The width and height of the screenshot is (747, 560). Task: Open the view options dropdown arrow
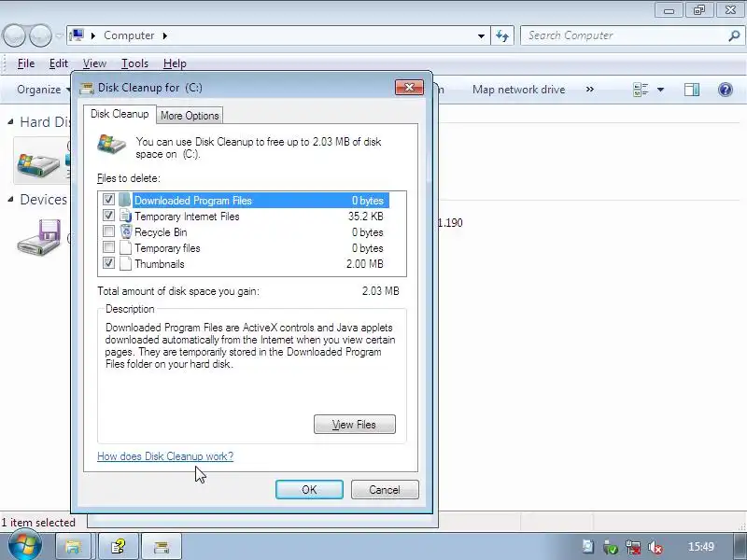(x=660, y=90)
